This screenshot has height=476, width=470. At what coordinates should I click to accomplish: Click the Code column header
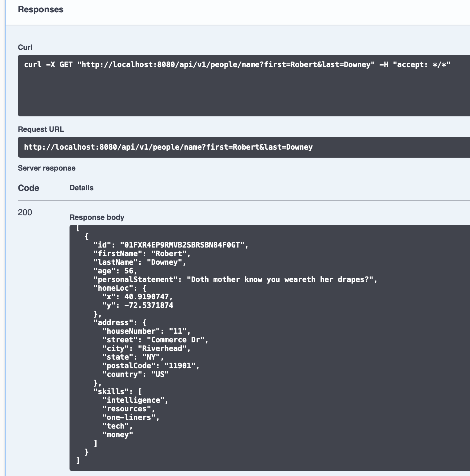click(28, 188)
